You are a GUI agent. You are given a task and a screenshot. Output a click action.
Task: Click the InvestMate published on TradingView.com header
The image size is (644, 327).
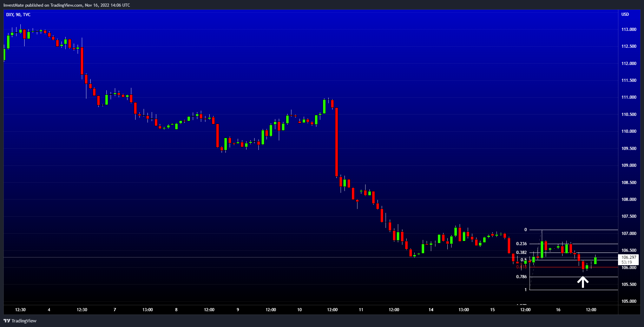click(x=67, y=5)
